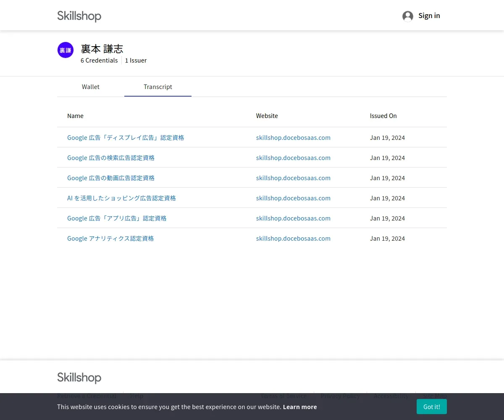This screenshot has height=420, width=504.
Task: Click the Name column header
Action: [75, 115]
